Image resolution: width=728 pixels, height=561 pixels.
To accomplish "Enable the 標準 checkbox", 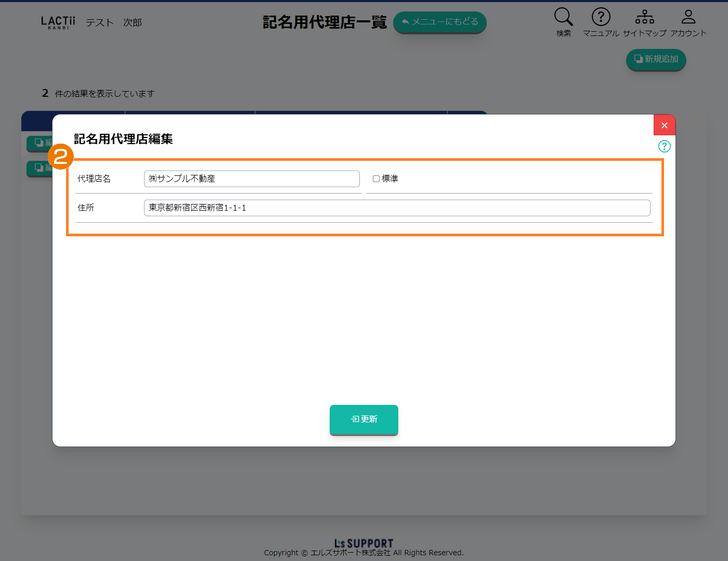I will (376, 178).
